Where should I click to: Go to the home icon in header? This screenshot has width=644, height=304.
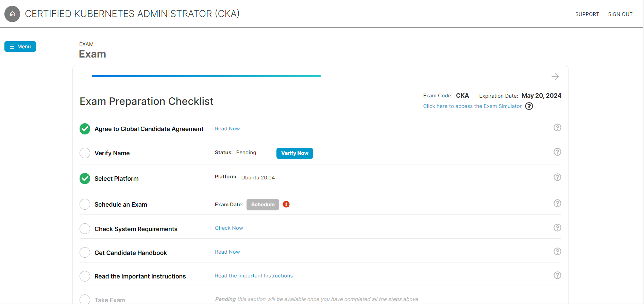click(x=12, y=14)
